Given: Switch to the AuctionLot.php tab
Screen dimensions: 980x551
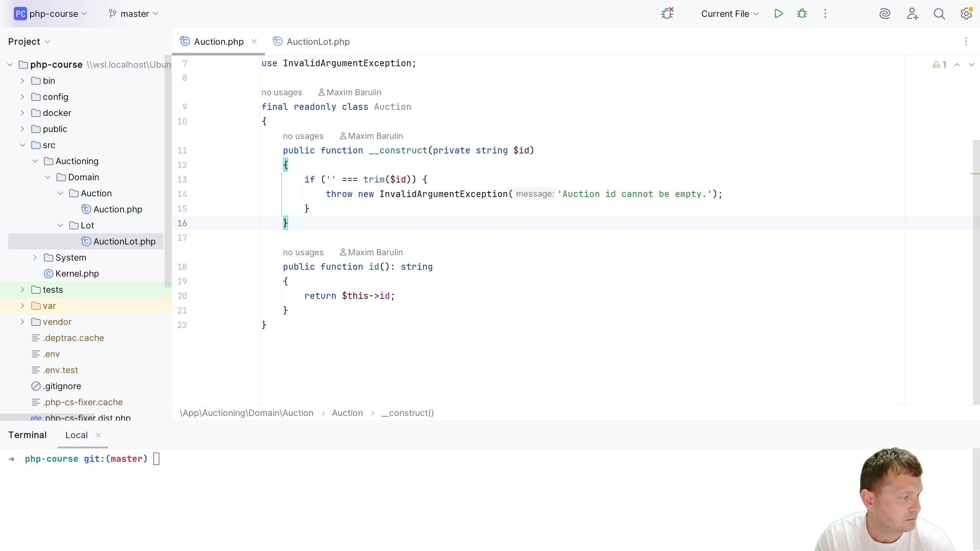Looking at the screenshot, I should (311, 42).
